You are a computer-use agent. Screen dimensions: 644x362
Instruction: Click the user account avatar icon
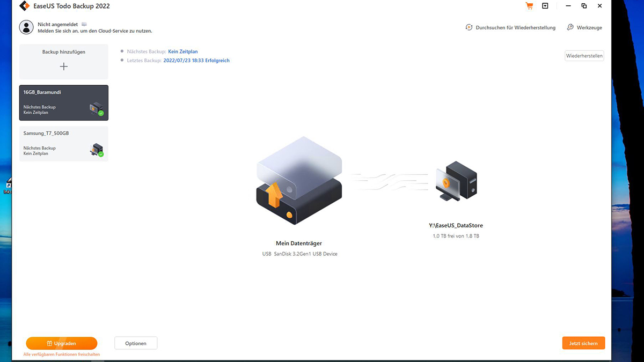(x=26, y=27)
